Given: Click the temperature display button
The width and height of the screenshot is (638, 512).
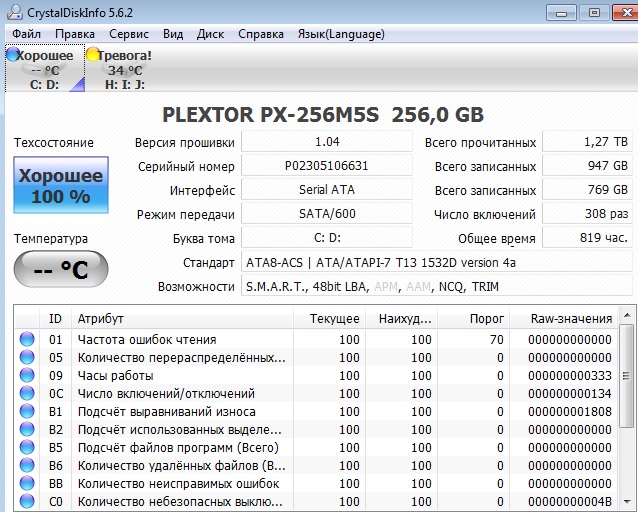Looking at the screenshot, I should (61, 270).
